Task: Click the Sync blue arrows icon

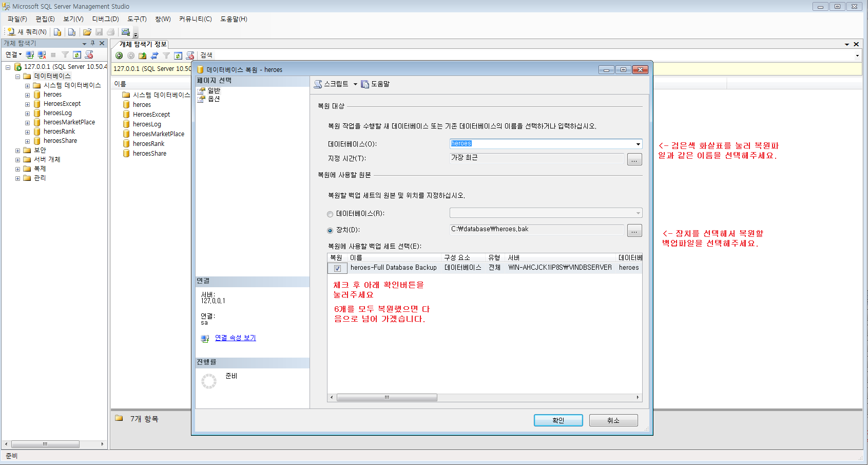Action: pos(155,55)
